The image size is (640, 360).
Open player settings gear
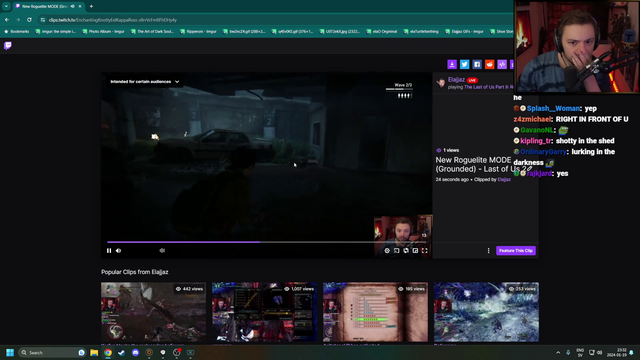(387, 251)
